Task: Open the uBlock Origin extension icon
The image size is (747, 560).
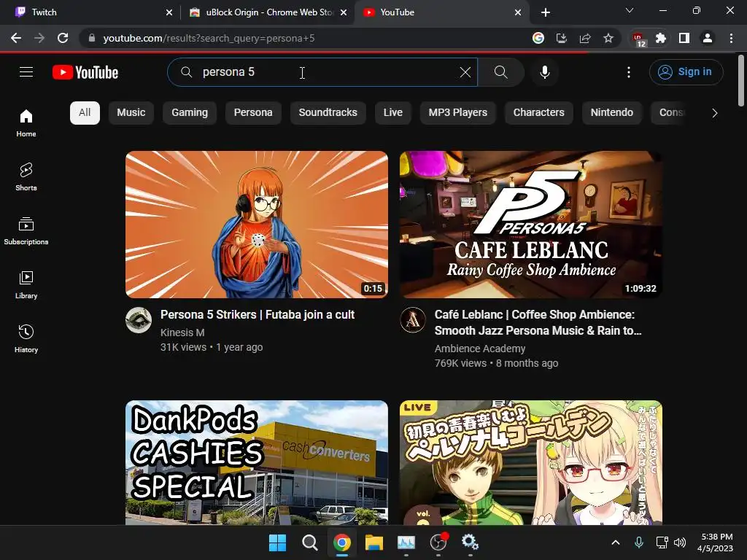Action: pyautogui.click(x=638, y=39)
